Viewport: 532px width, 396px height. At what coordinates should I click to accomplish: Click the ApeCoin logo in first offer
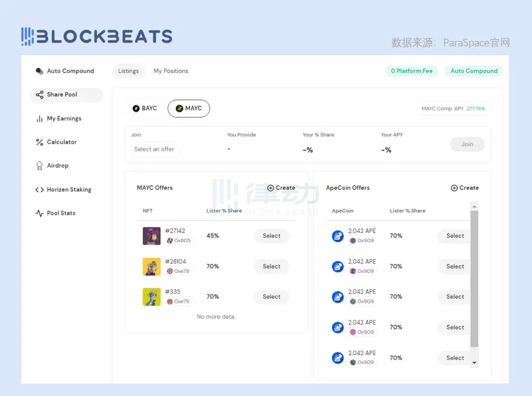click(337, 236)
